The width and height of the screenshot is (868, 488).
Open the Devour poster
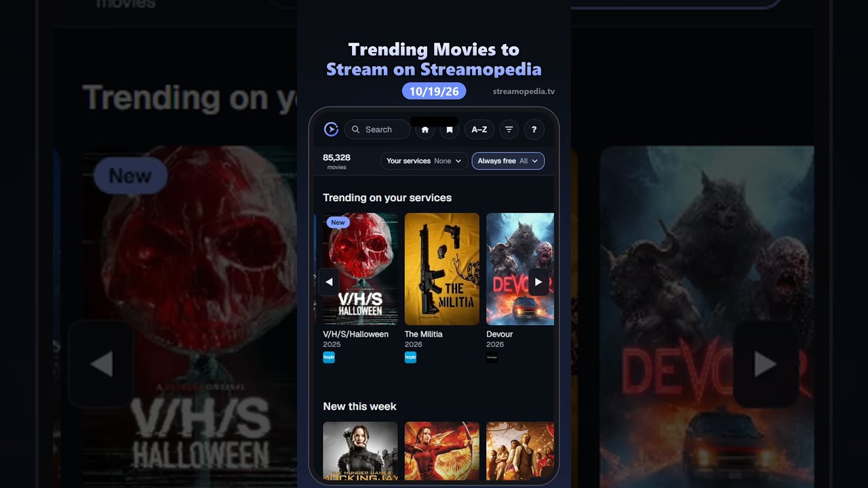point(520,269)
